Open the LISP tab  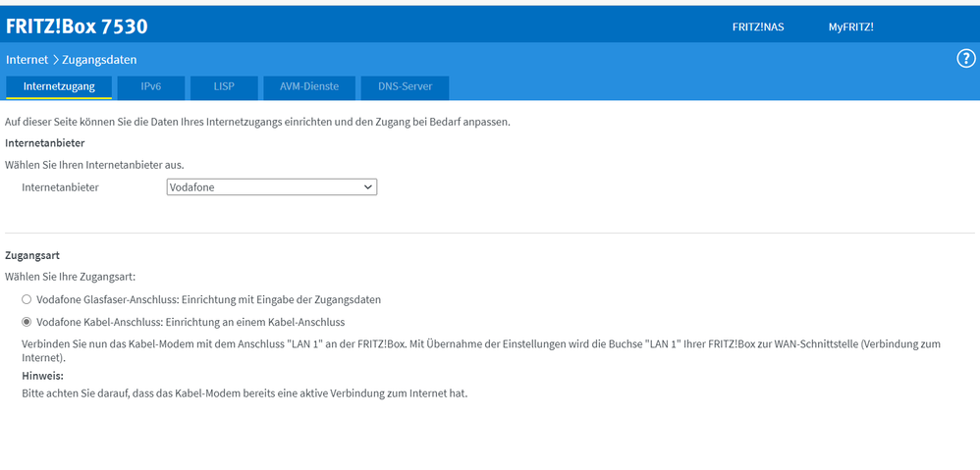[224, 86]
